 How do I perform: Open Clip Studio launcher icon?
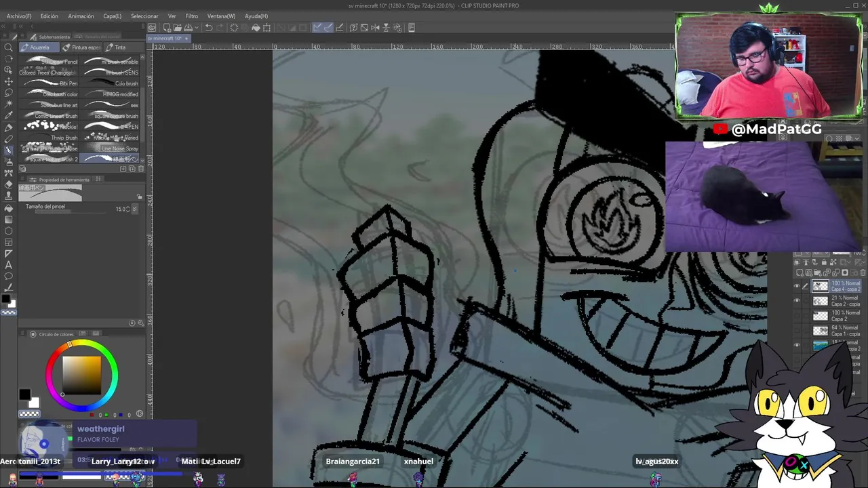coord(152,28)
